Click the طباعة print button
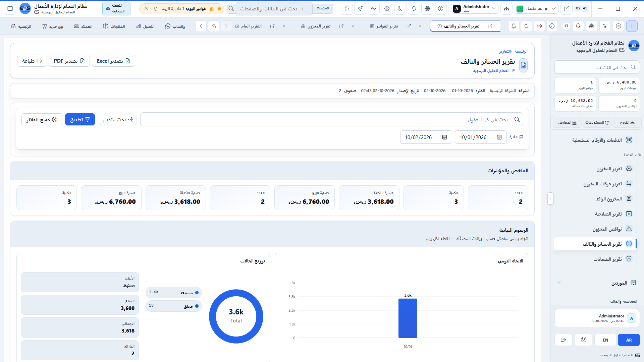The width and height of the screenshot is (644, 362). click(x=32, y=61)
